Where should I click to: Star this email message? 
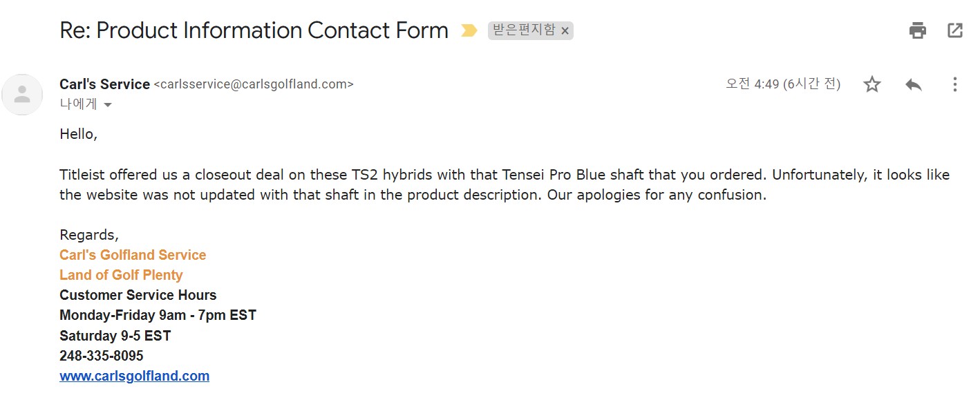tap(872, 85)
